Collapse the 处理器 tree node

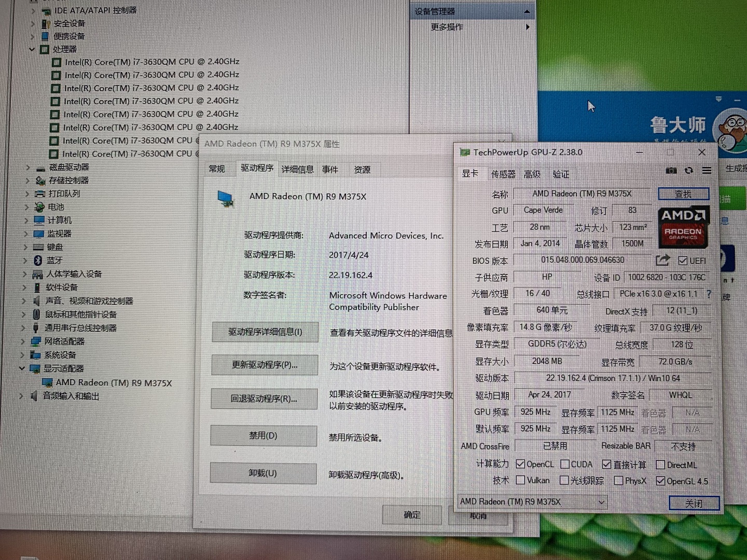tap(32, 49)
